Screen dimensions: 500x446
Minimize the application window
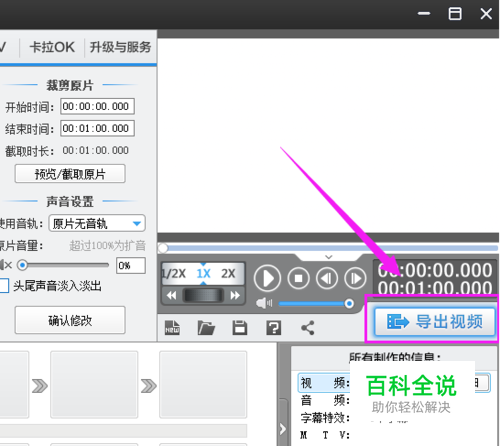(x=424, y=14)
